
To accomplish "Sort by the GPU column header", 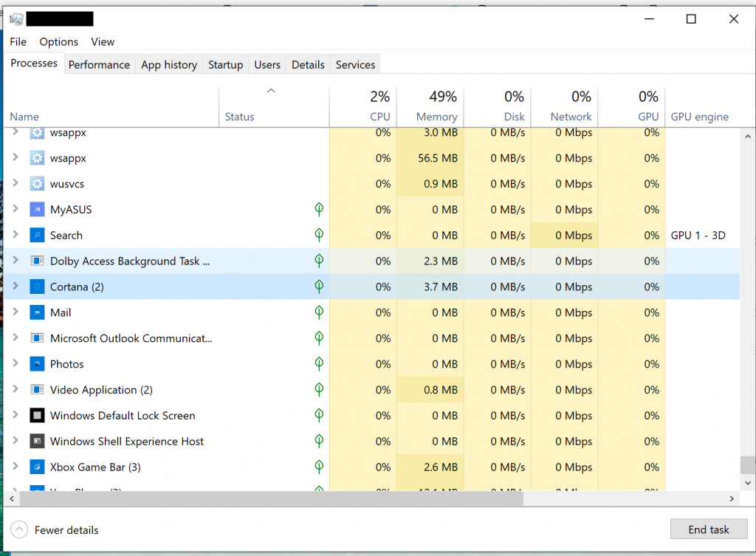I will click(x=632, y=107).
